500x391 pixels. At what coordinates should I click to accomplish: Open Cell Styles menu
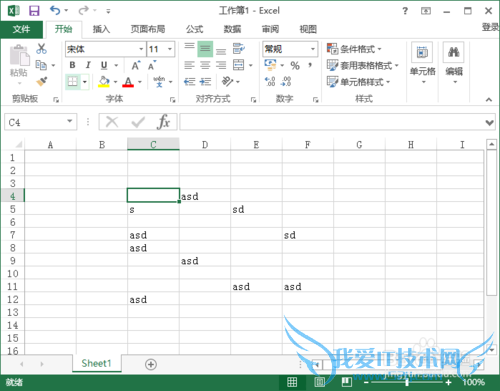coord(358,82)
